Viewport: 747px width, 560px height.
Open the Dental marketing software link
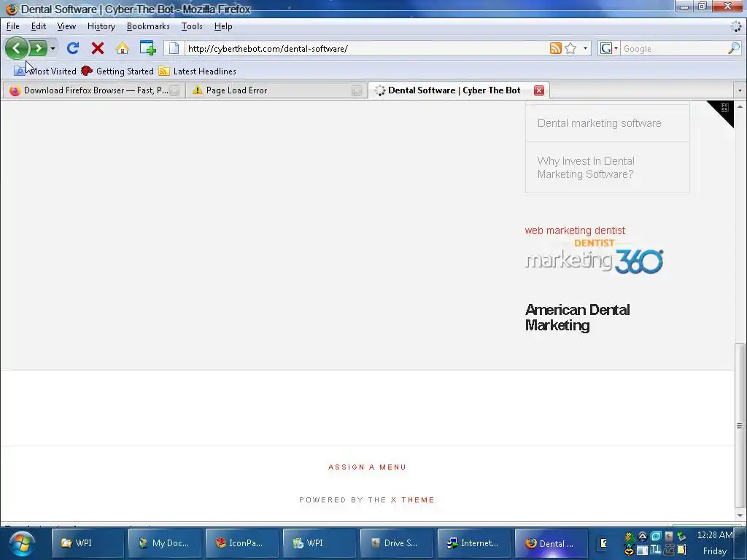click(600, 123)
